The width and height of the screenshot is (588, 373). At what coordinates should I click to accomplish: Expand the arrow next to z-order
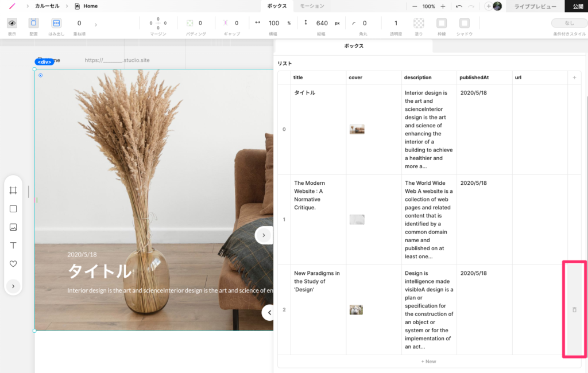96,25
